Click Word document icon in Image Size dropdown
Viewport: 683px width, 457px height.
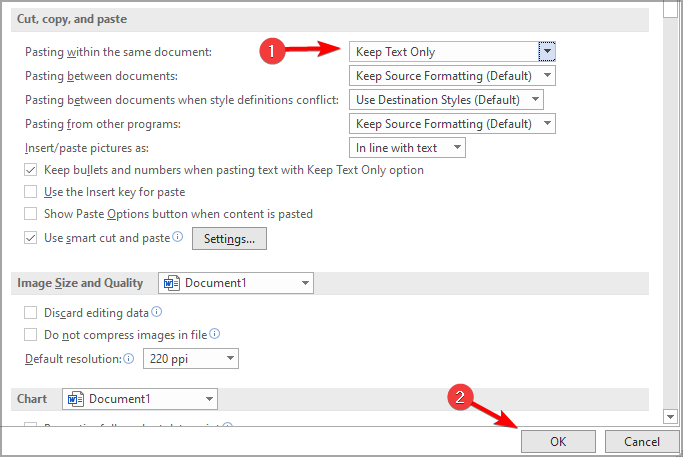169,283
